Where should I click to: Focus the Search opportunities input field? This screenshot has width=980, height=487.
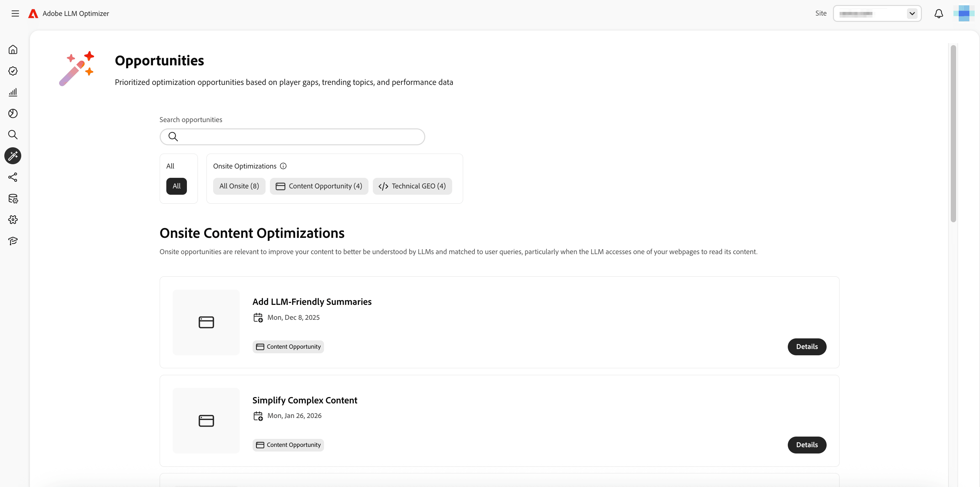click(292, 137)
